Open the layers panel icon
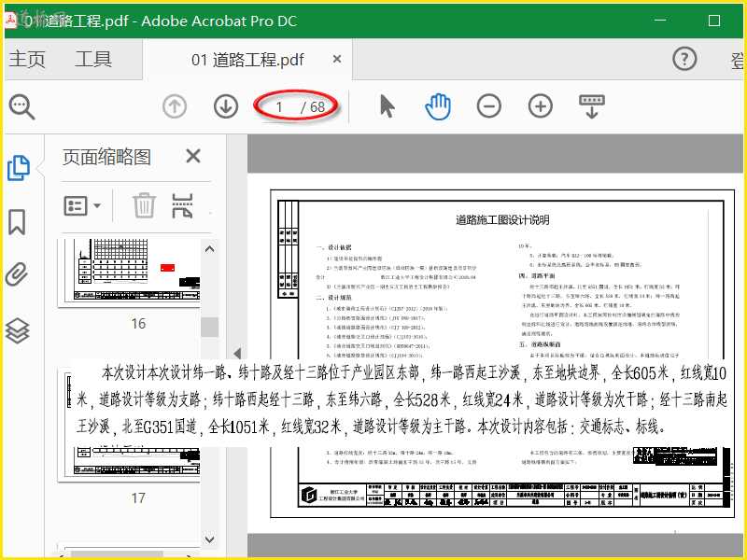Image resolution: width=747 pixels, height=560 pixels. (17, 330)
